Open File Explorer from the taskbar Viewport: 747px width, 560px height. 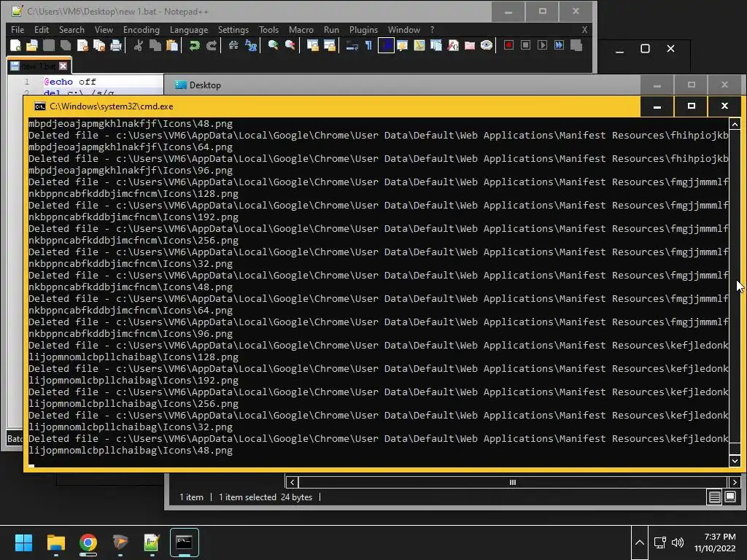pos(55,542)
